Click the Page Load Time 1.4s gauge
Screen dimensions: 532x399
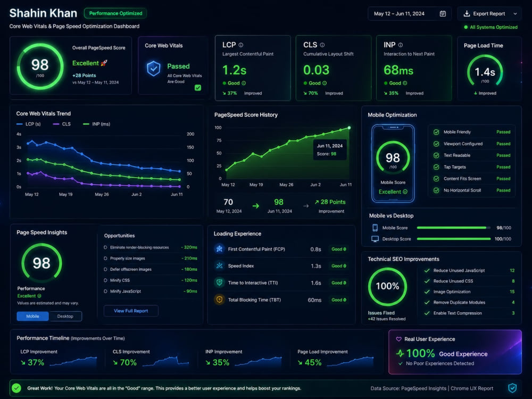[485, 71]
